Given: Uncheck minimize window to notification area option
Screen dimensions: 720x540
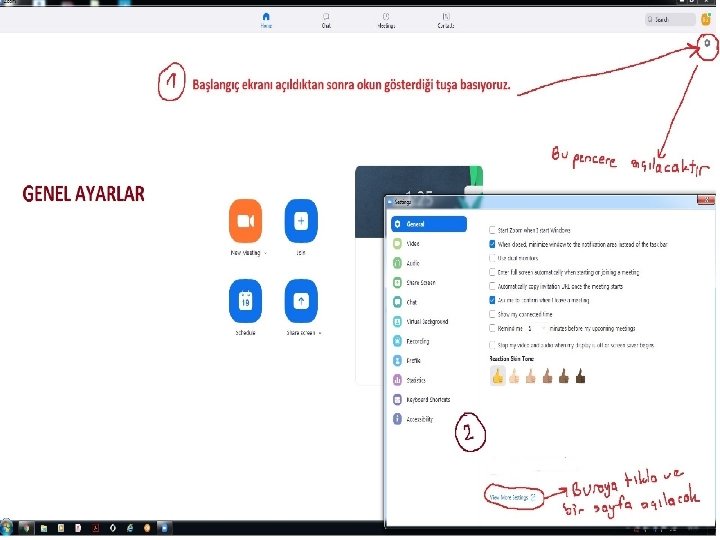Looking at the screenshot, I should point(492,244).
